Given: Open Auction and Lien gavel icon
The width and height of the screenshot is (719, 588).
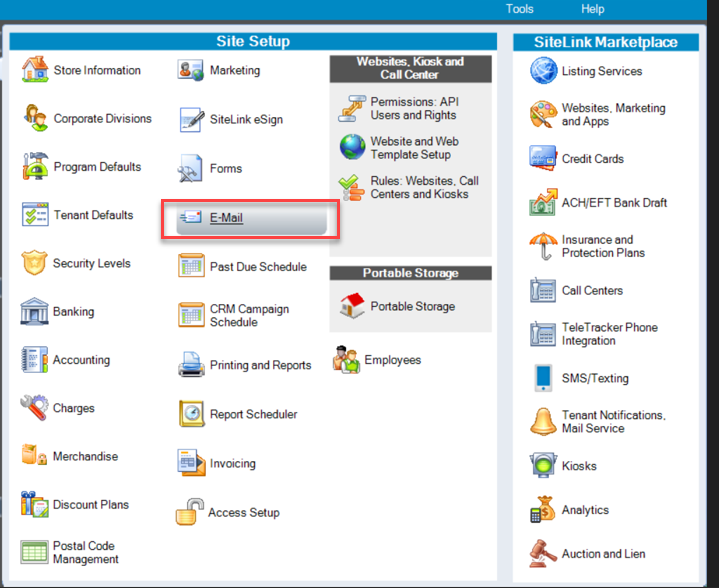Looking at the screenshot, I should point(543,554).
